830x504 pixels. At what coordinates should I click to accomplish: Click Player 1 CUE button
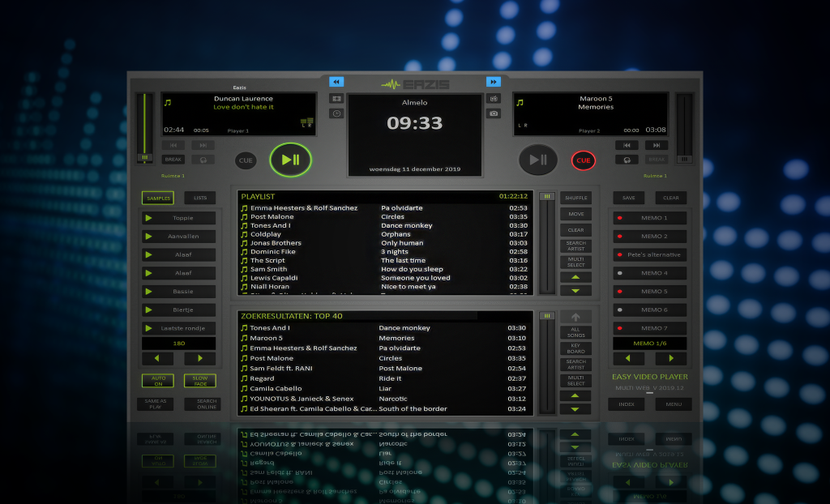coord(246,160)
